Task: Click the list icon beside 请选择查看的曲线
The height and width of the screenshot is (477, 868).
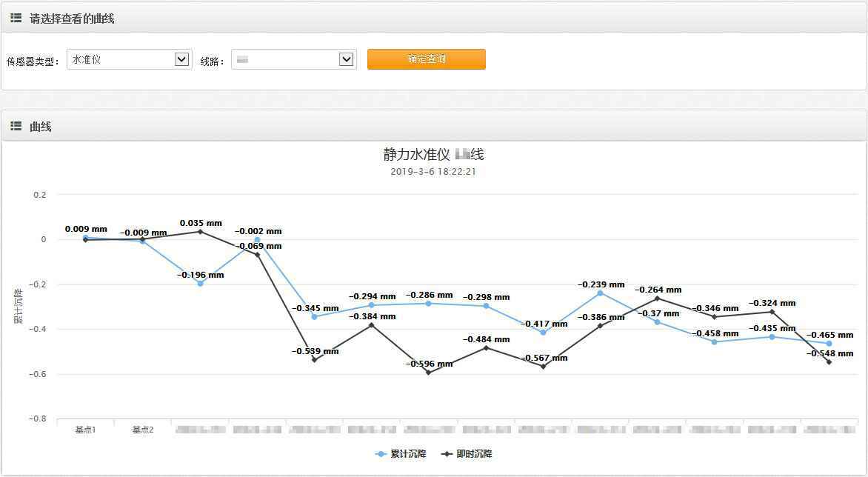Action: (16, 19)
